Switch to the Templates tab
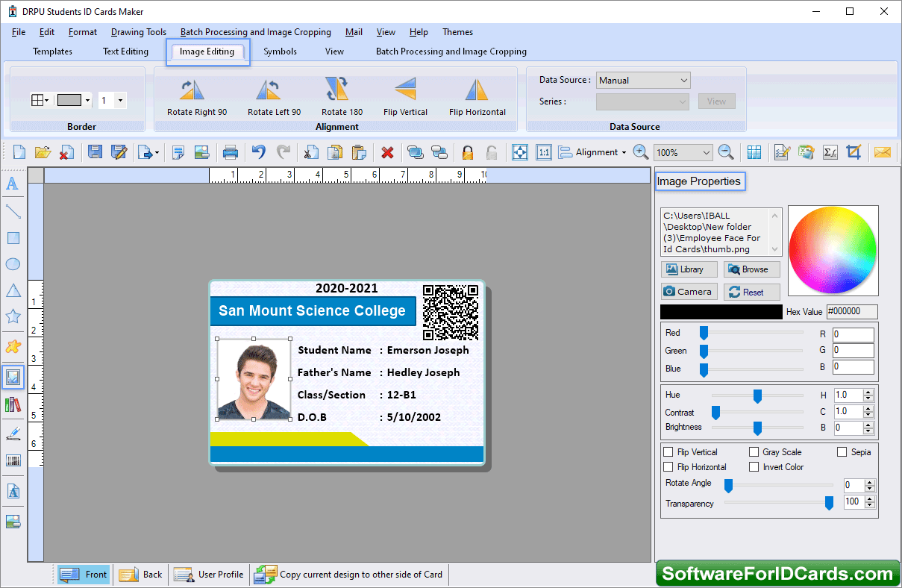Viewport: 902px width, 588px height. (x=52, y=51)
